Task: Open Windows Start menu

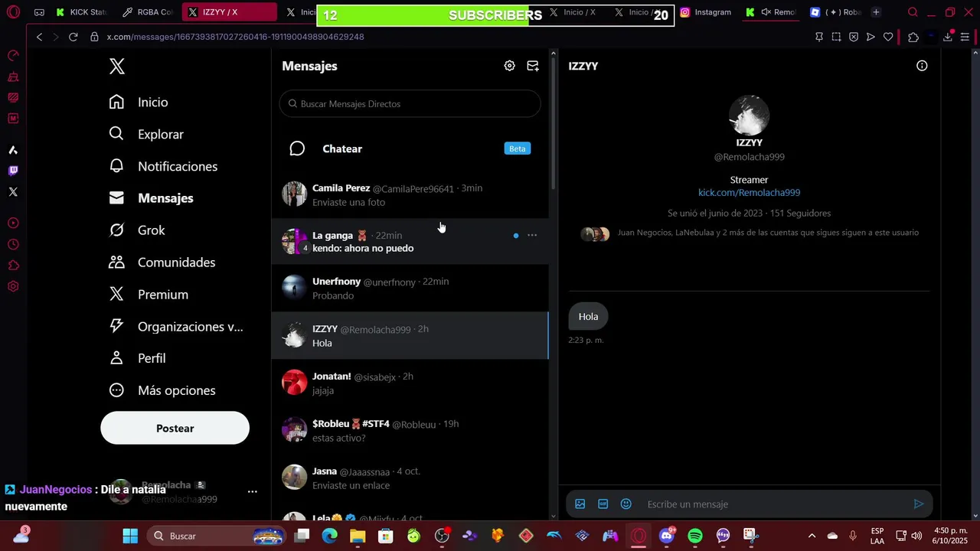Action: point(130,536)
